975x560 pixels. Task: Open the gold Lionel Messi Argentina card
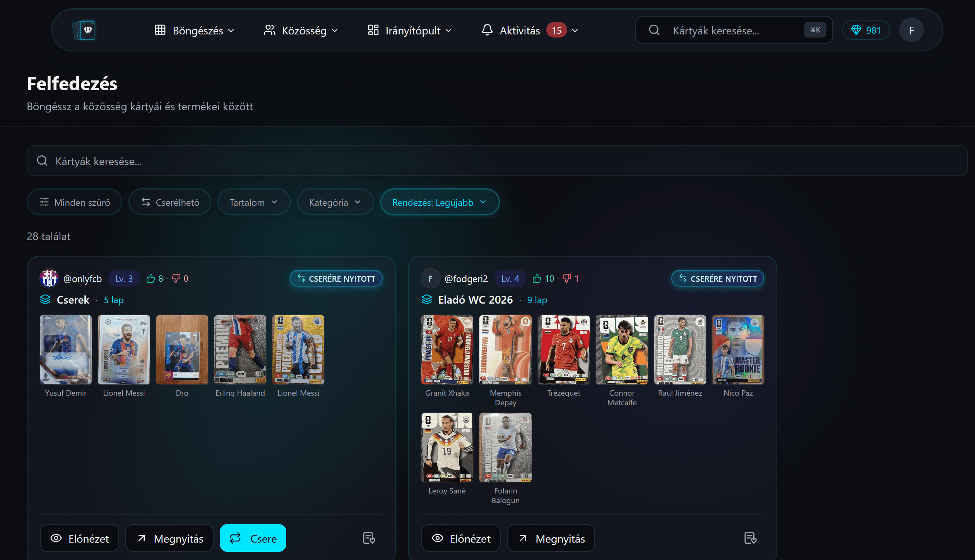click(298, 350)
